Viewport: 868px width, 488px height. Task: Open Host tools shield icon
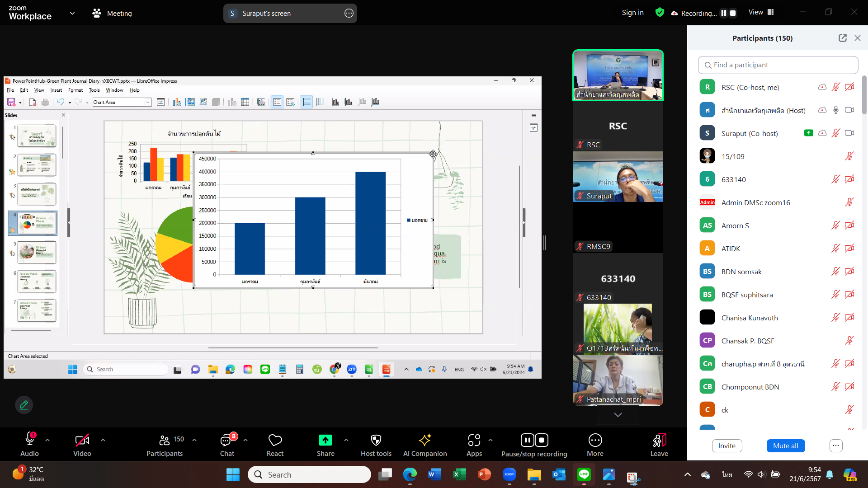coord(376,445)
